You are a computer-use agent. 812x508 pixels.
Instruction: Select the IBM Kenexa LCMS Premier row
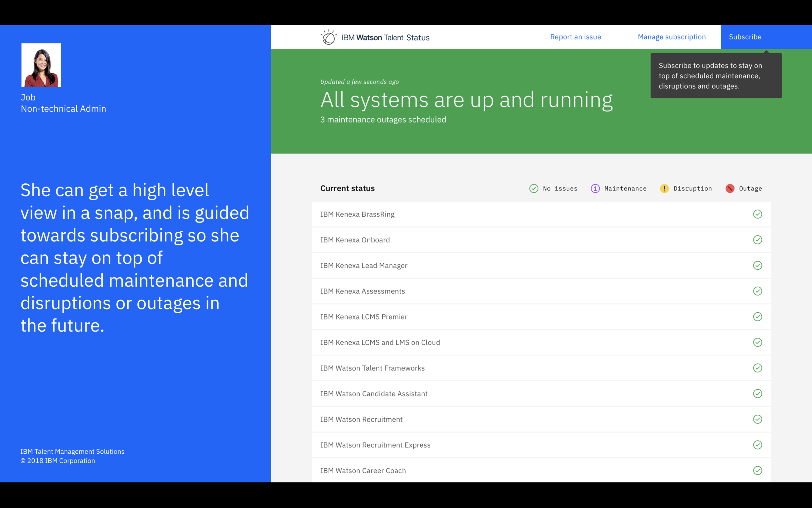(x=541, y=317)
